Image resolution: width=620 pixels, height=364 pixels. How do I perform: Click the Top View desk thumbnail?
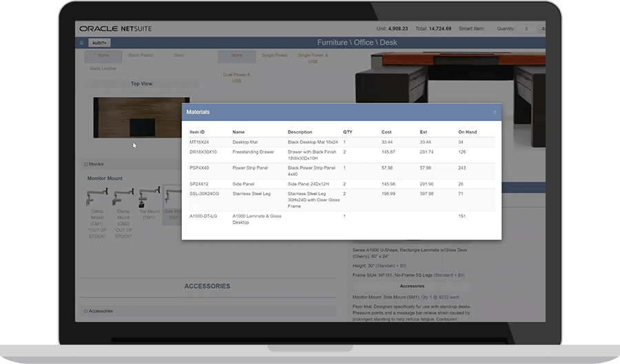point(141,118)
